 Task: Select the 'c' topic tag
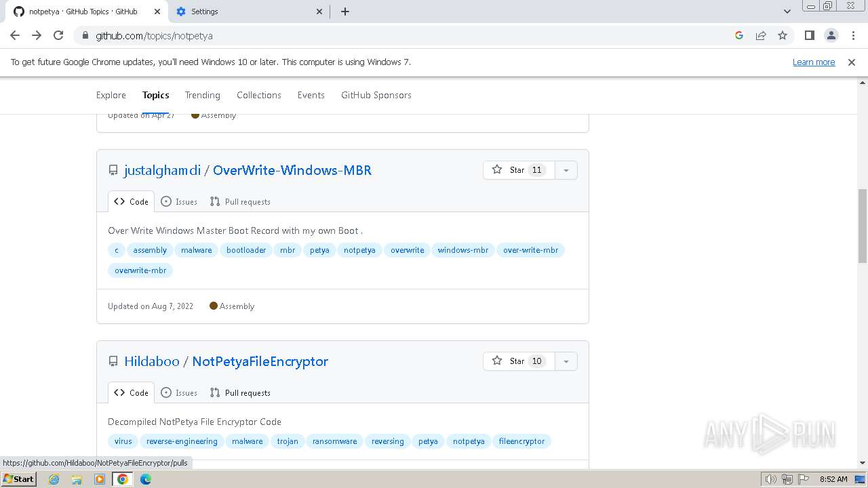(x=116, y=250)
